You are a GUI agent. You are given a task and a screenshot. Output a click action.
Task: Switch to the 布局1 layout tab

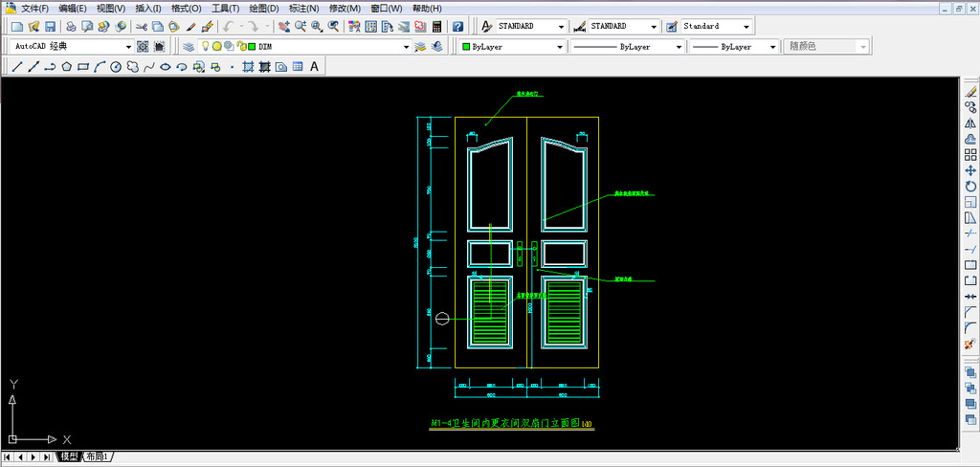[x=98, y=457]
